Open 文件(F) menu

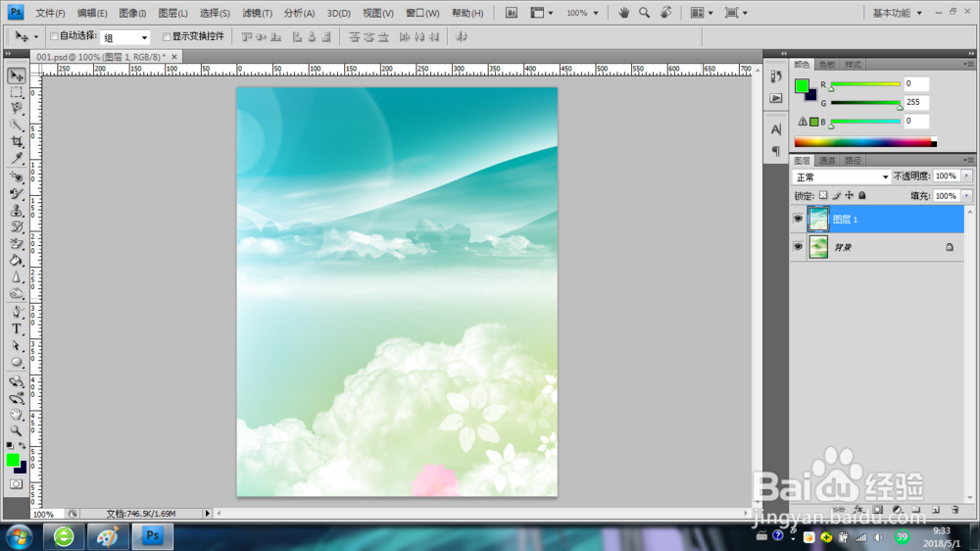point(50,13)
